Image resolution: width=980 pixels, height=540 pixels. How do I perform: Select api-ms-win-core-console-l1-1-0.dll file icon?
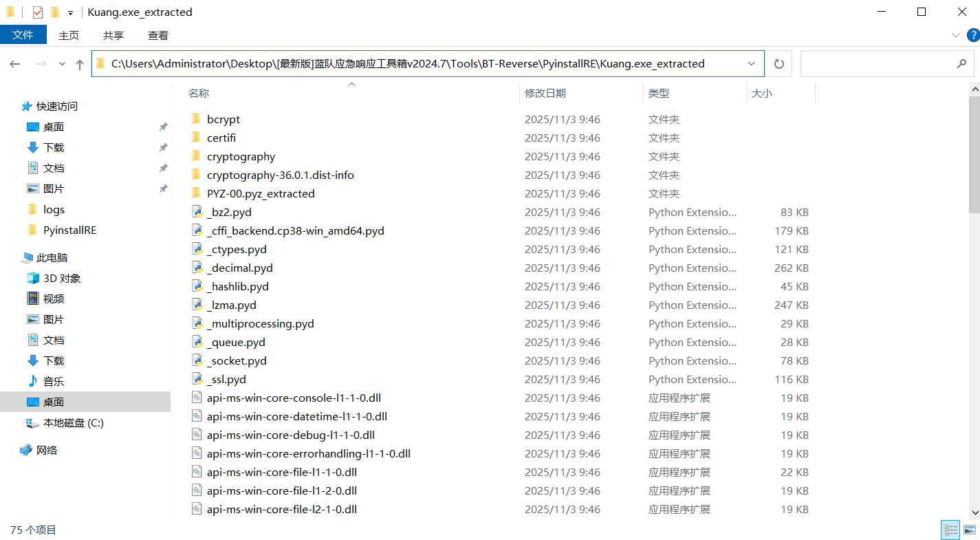[196, 398]
